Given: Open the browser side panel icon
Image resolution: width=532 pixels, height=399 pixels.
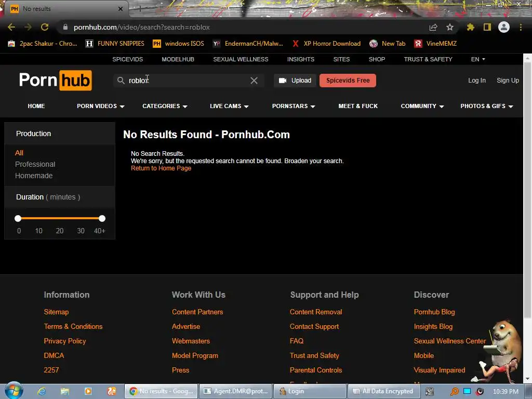Looking at the screenshot, I should 487,27.
